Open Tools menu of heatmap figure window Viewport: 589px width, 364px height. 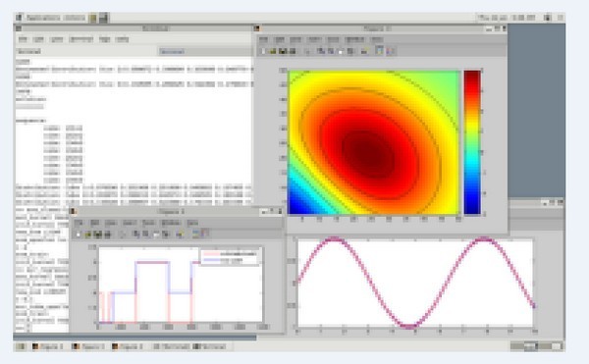(x=333, y=39)
